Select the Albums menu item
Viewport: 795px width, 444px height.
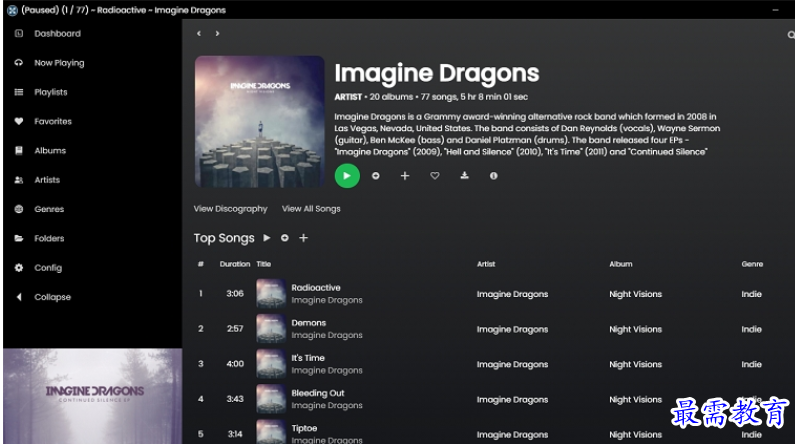tap(50, 151)
